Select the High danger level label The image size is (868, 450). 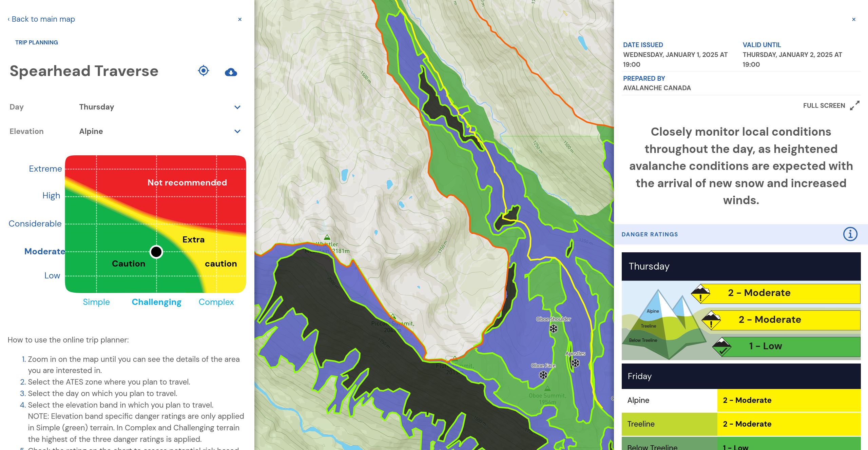(51, 196)
